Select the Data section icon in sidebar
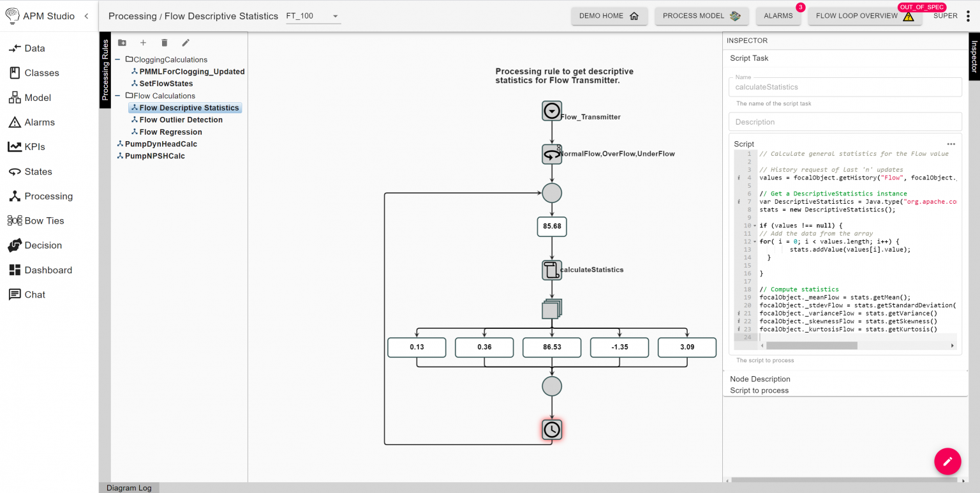This screenshot has width=980, height=493. (14, 48)
